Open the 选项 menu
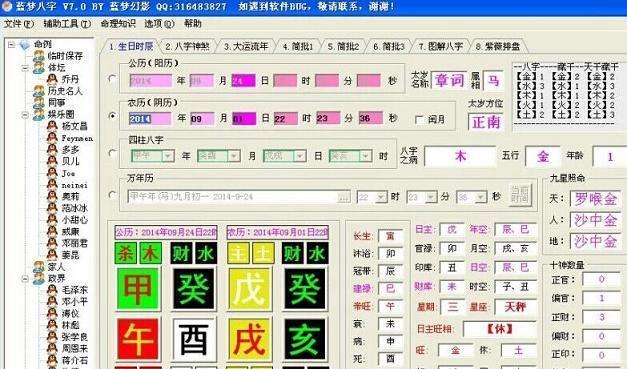The image size is (627, 369). [159, 24]
